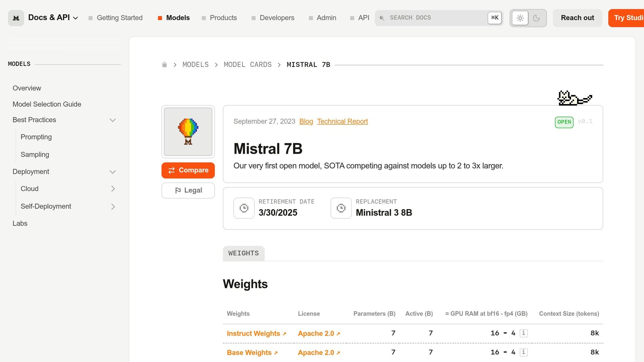Open the Admin nav item
The width and height of the screenshot is (644, 362).
click(322, 18)
